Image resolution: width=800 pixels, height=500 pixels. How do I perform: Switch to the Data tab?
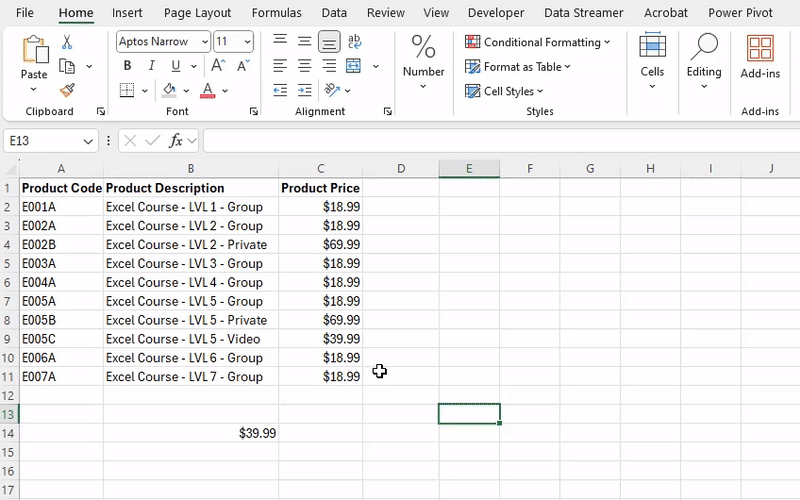(x=334, y=13)
